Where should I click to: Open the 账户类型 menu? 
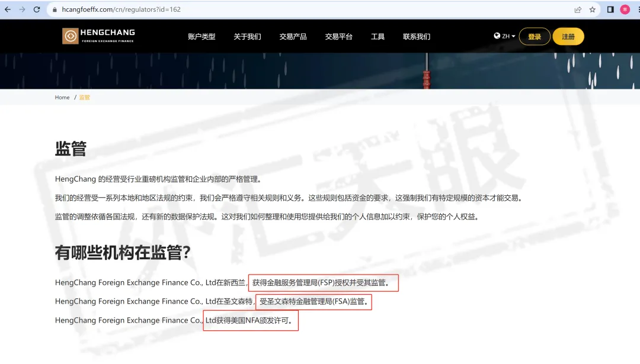point(201,37)
